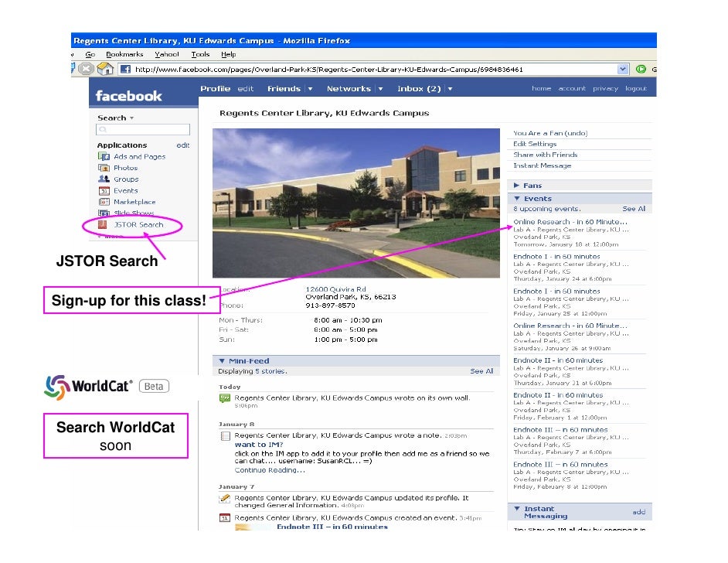Open Inbox (2)
The height and width of the screenshot is (563, 728).
click(x=419, y=88)
